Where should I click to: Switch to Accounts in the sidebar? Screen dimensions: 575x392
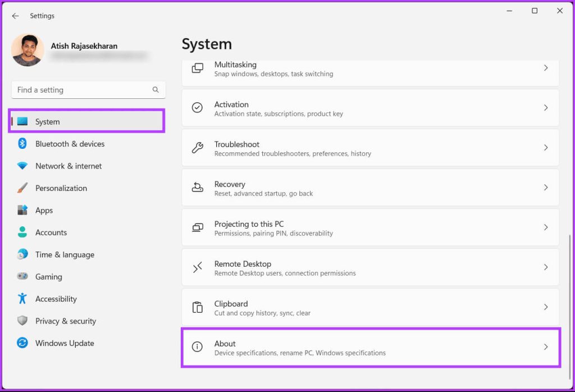coord(51,233)
